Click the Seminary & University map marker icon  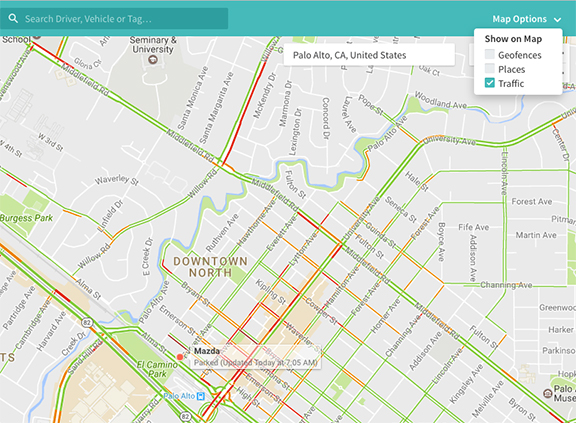coord(152,59)
